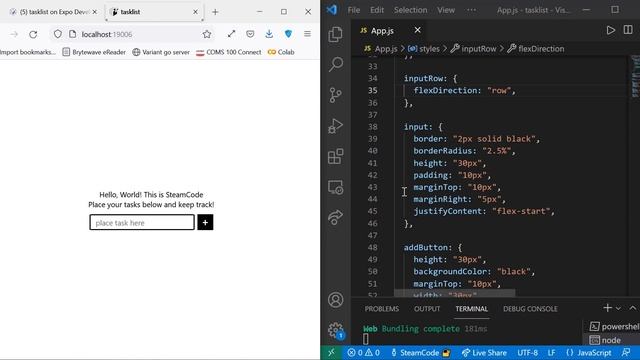Click the Firefox localhost address bar
The image size is (640, 360).
click(131, 35)
